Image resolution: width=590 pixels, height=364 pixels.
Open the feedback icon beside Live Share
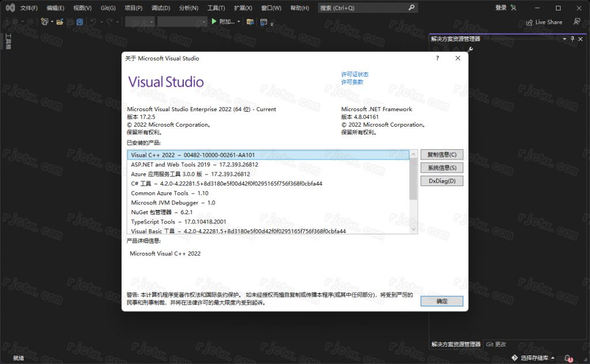(x=576, y=22)
